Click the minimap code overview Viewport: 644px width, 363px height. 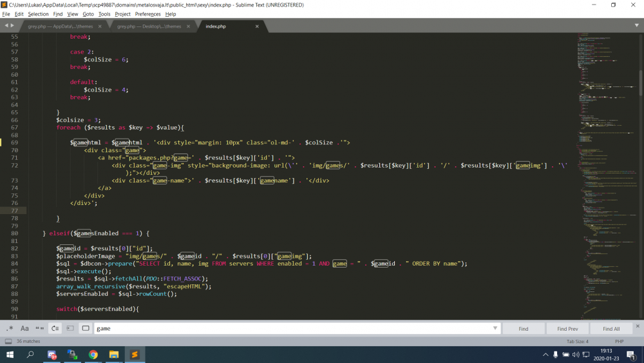pyautogui.click(x=607, y=176)
